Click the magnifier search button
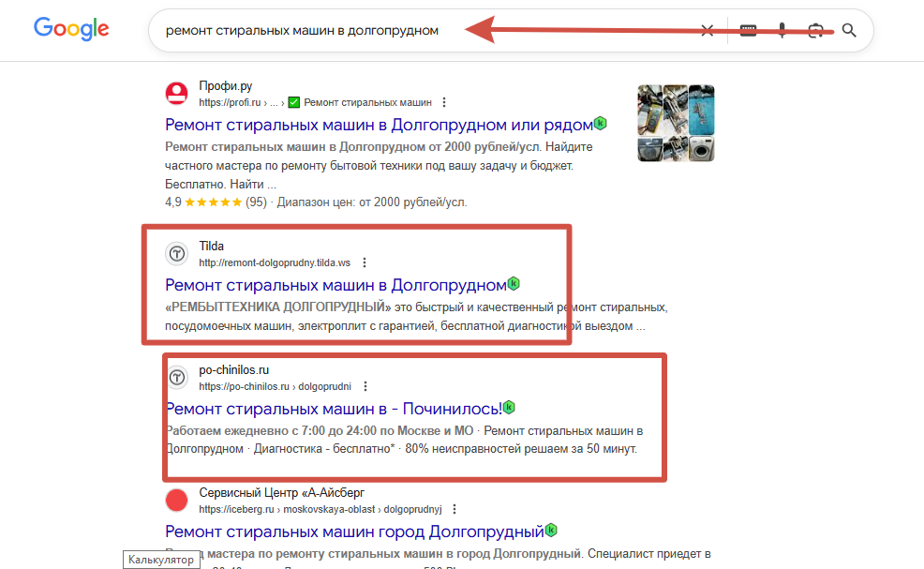The height and width of the screenshot is (569, 924). coord(849,30)
